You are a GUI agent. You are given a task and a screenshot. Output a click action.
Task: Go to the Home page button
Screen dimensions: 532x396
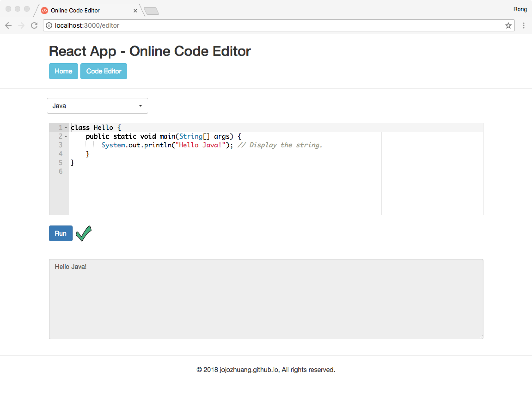[x=64, y=71]
